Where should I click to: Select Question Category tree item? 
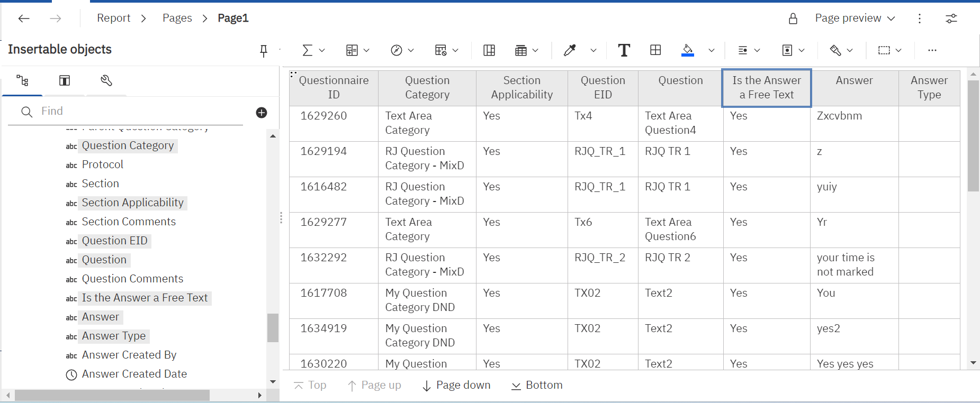click(128, 145)
